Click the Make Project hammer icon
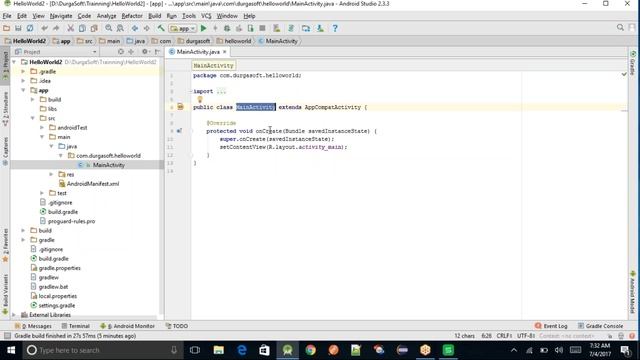 [161, 28]
